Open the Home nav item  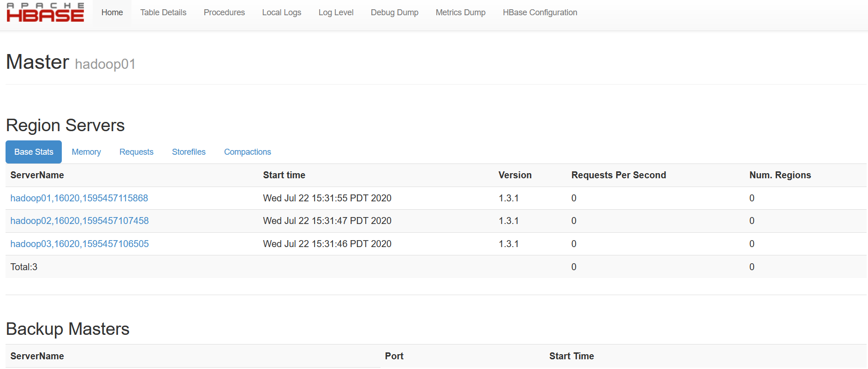tap(112, 12)
